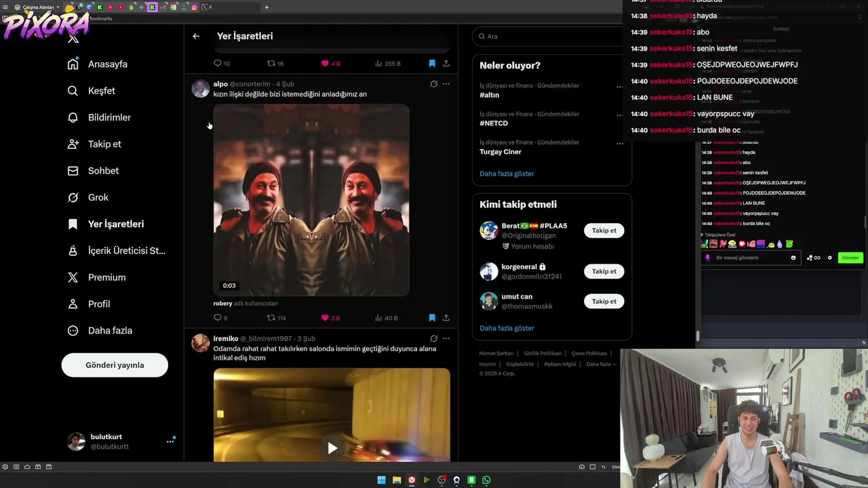Open the Sohbet messages page
The height and width of the screenshot is (488, 868).
(x=94, y=171)
